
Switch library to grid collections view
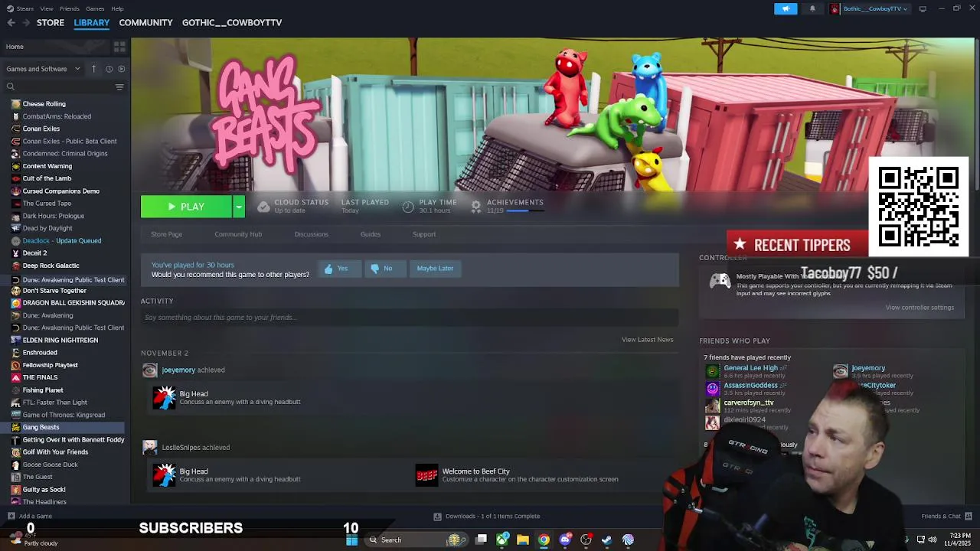[119, 47]
